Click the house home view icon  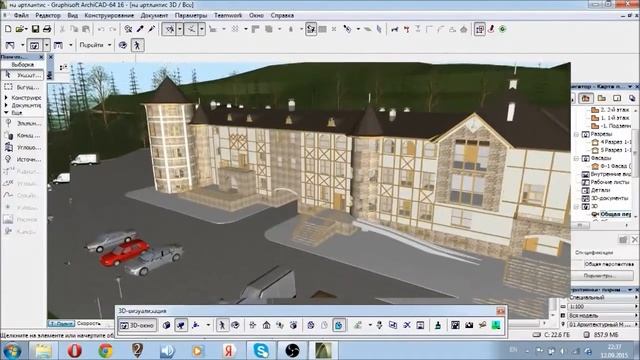(x=267, y=325)
